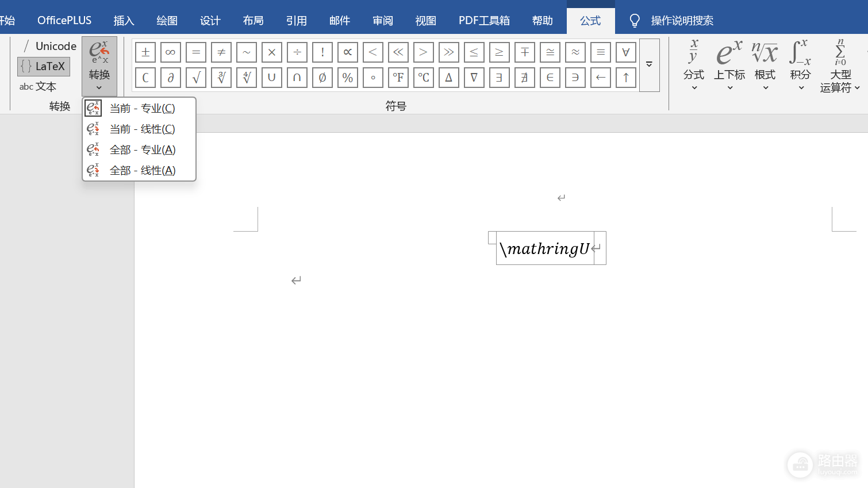Insert the plus-minus symbol
This screenshot has height=488, width=868.
coord(145,52)
